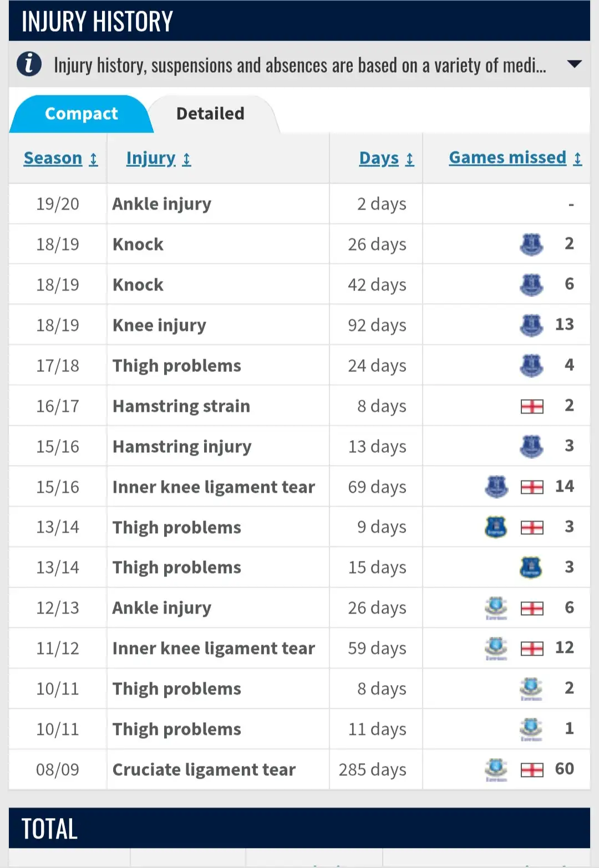
Task: Sort by Games missed column header
Action: click(515, 158)
